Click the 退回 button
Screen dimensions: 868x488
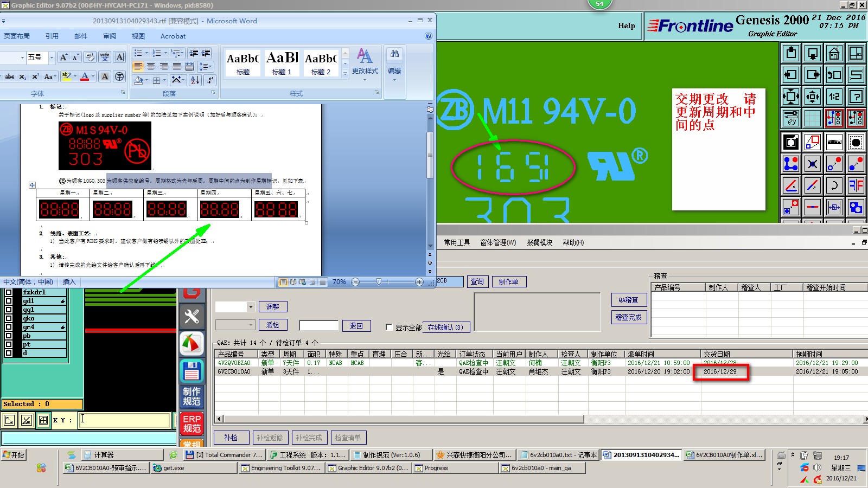(x=356, y=325)
